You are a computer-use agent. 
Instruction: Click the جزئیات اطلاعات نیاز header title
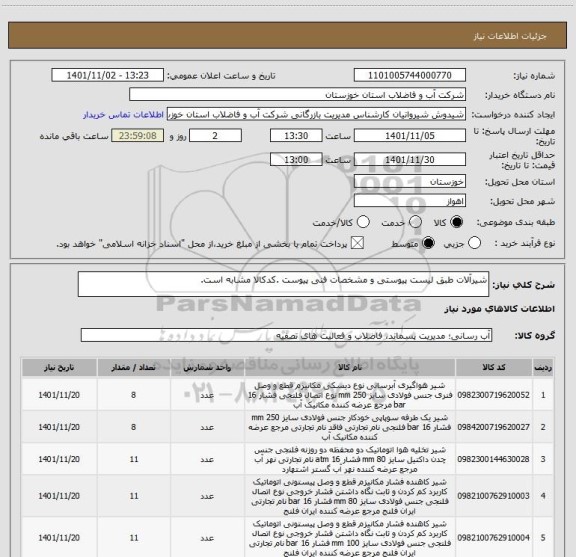[x=510, y=36]
